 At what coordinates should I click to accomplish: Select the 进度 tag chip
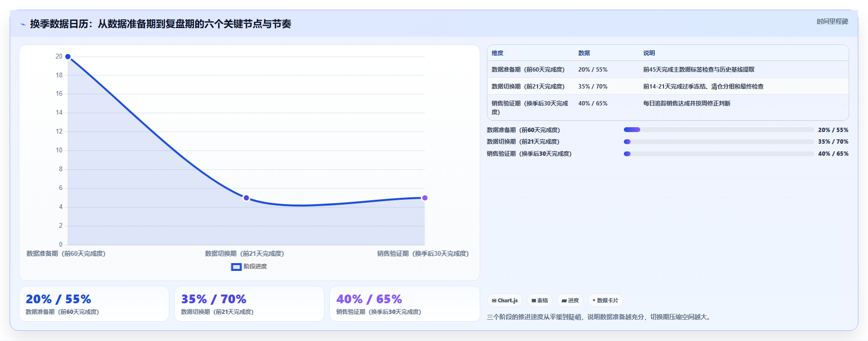click(x=570, y=300)
